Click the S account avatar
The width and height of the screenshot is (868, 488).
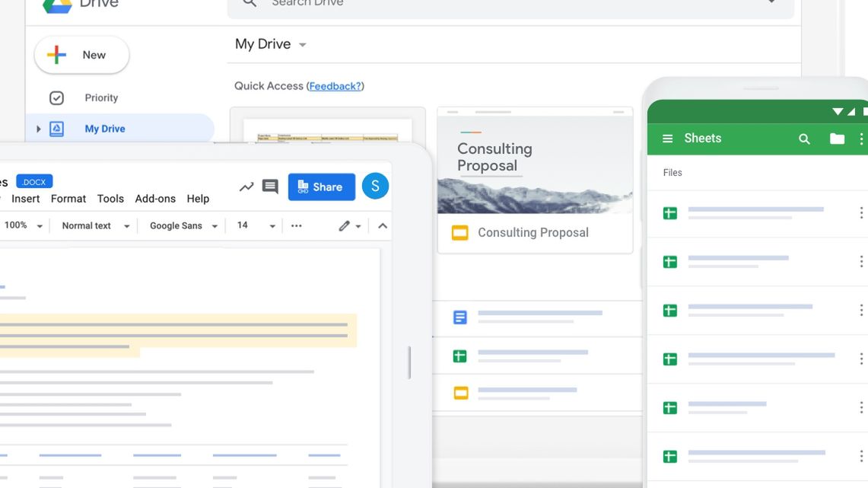click(x=375, y=186)
